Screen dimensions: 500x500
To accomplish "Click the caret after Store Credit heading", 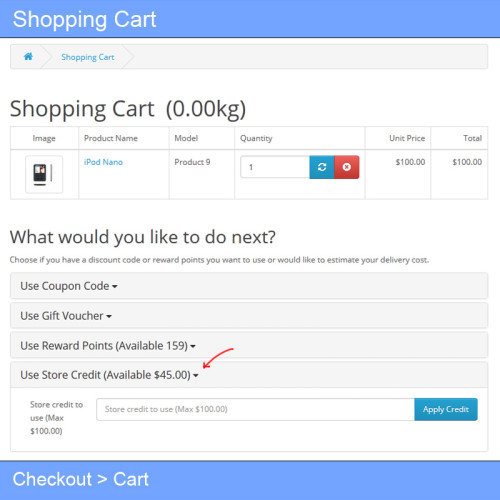I will 196,376.
